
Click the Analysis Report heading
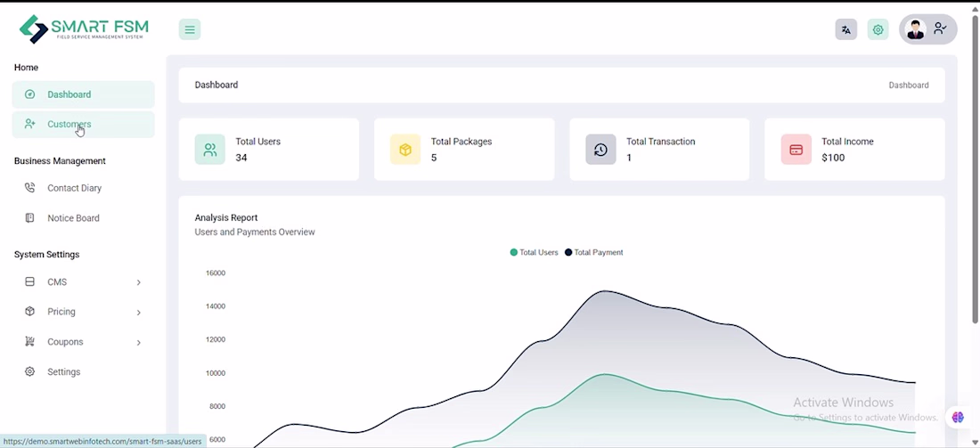(226, 217)
